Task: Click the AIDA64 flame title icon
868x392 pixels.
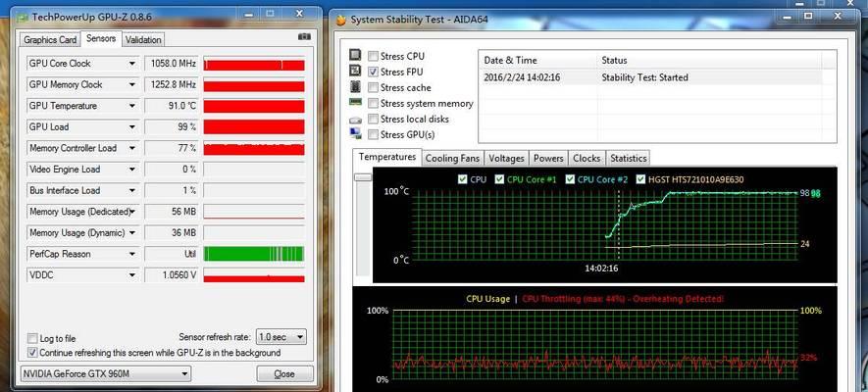Action: pos(341,20)
